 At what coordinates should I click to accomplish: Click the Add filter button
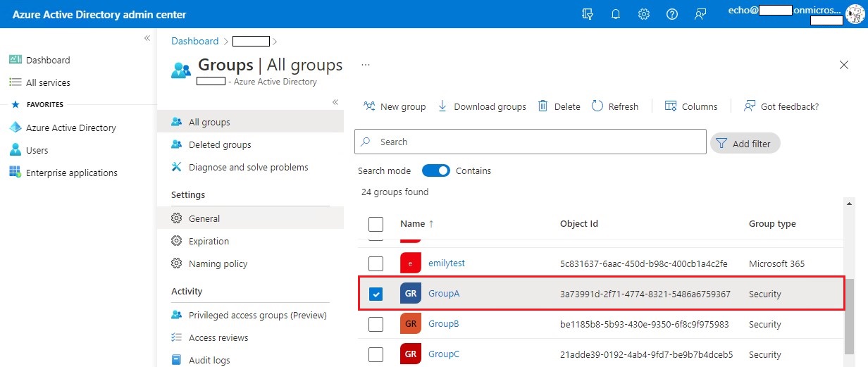745,143
